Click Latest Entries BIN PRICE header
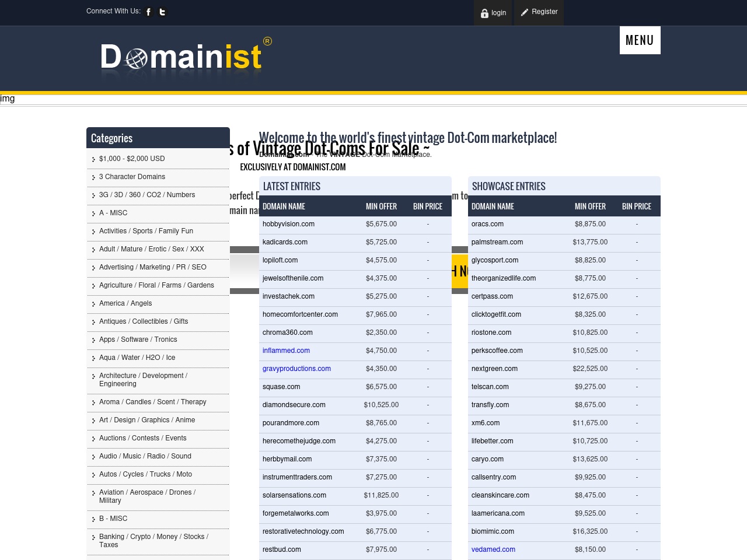This screenshot has height=560, width=747. coord(428,206)
